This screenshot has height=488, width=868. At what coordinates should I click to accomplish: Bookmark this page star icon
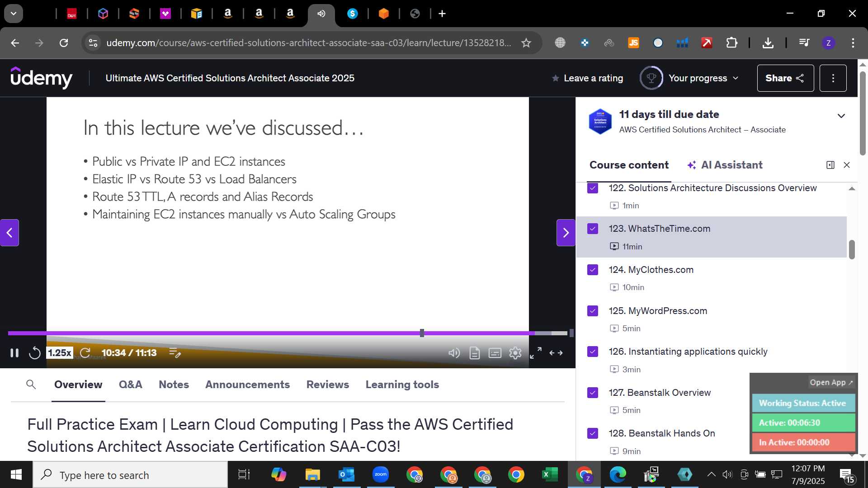(526, 43)
